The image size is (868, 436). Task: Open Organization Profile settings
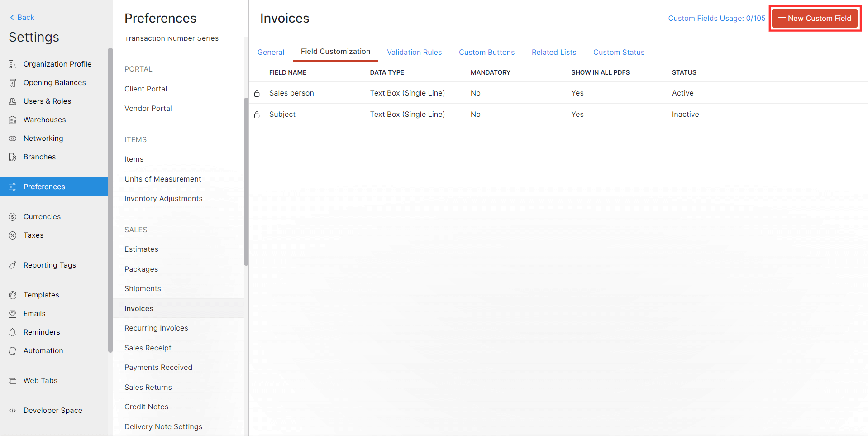coord(57,64)
